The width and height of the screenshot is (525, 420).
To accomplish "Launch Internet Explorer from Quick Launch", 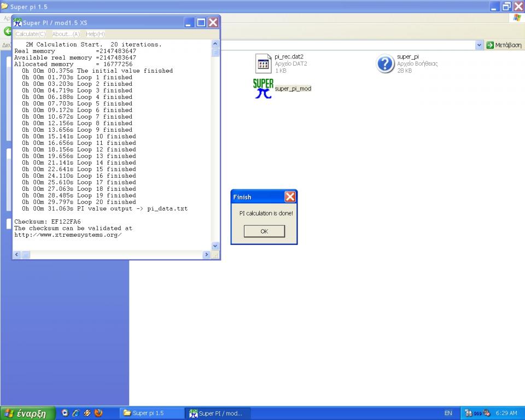I will [76, 413].
